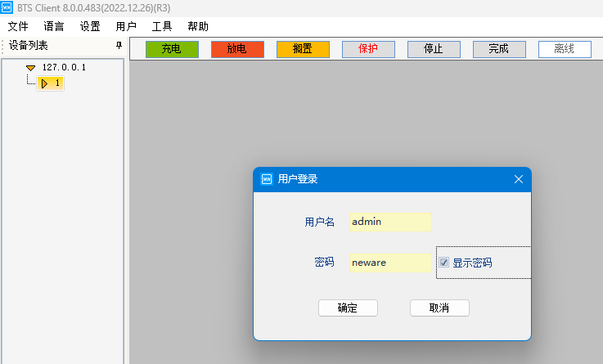
Task: Confirm login with the 确定 button
Action: [348, 308]
